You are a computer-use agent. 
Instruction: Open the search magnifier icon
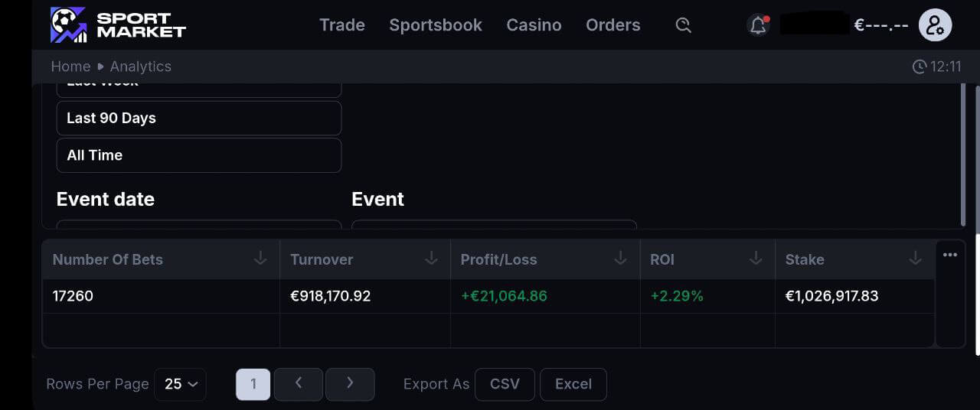click(684, 25)
